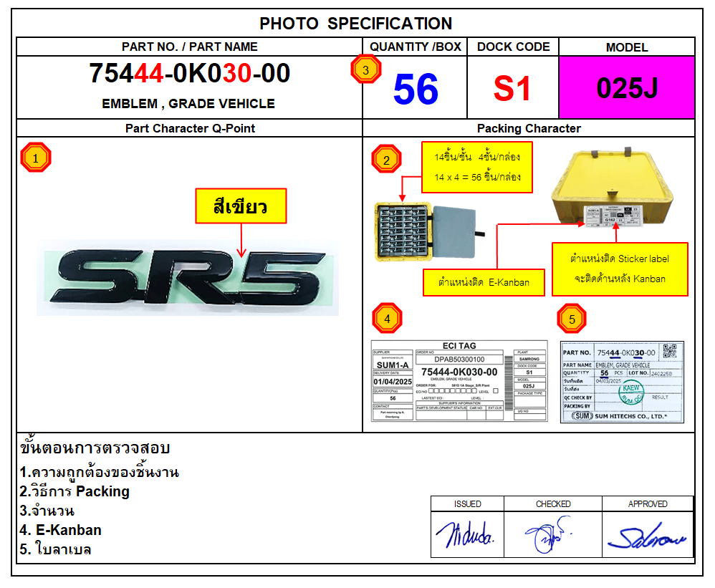Click the 'ECI TAG' heading on the tag
Viewport: 715px width, 588px height.
(x=459, y=346)
